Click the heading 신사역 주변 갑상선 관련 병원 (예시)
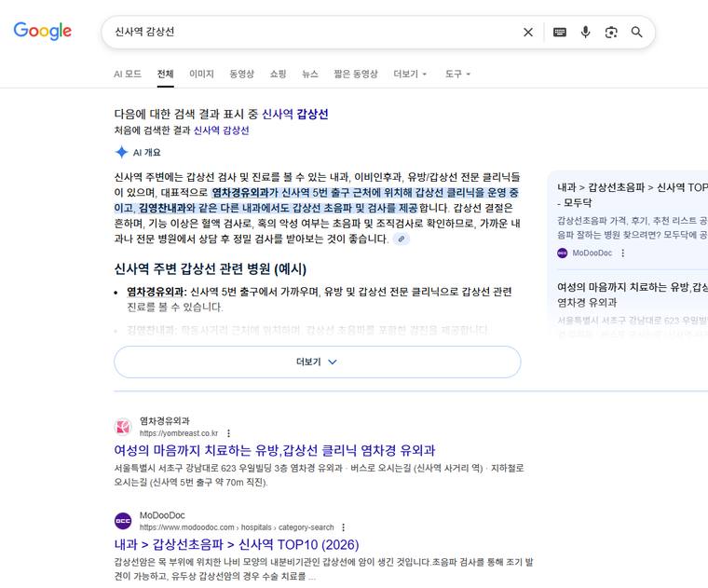Viewport: 708px width, 588px height. (x=211, y=269)
